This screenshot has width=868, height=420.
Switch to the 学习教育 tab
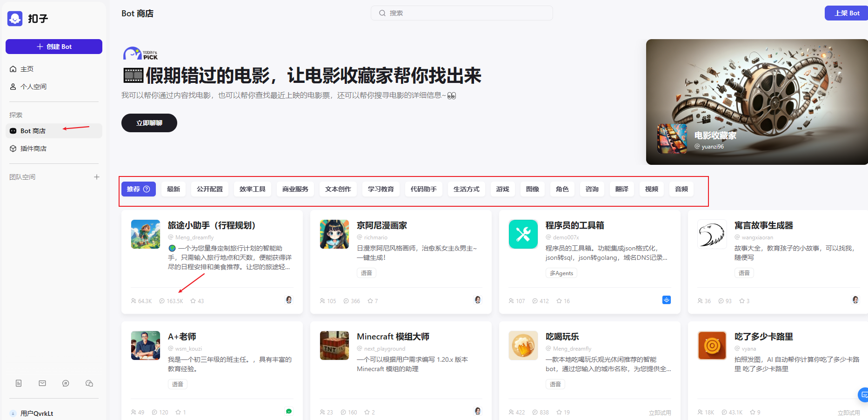381,189
